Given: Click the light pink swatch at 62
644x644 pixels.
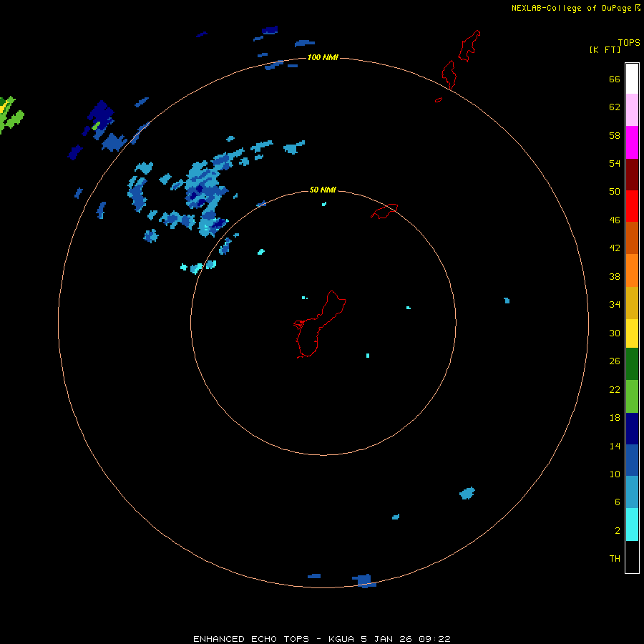Looking at the screenshot, I should pos(632,109).
